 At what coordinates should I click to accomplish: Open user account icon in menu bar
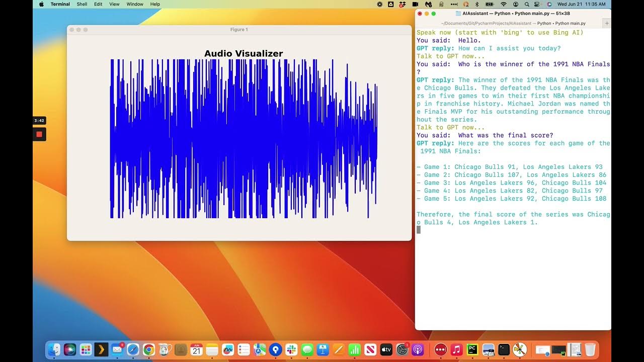click(x=516, y=4)
